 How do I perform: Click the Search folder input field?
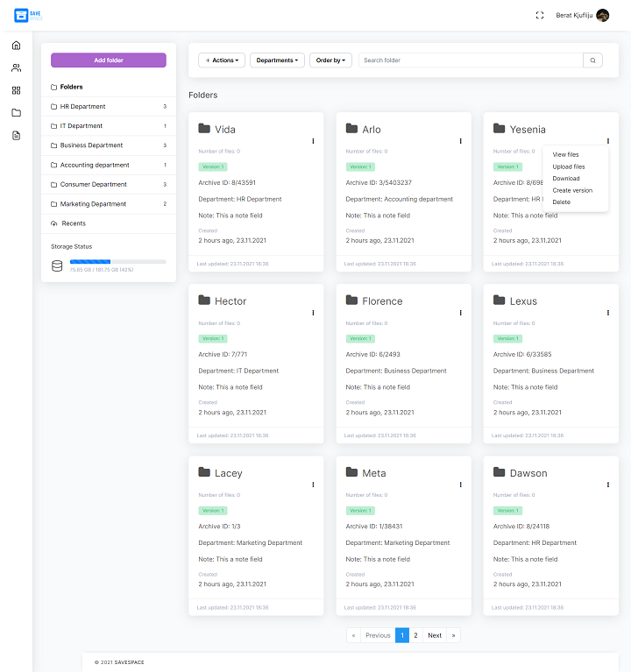coord(471,60)
